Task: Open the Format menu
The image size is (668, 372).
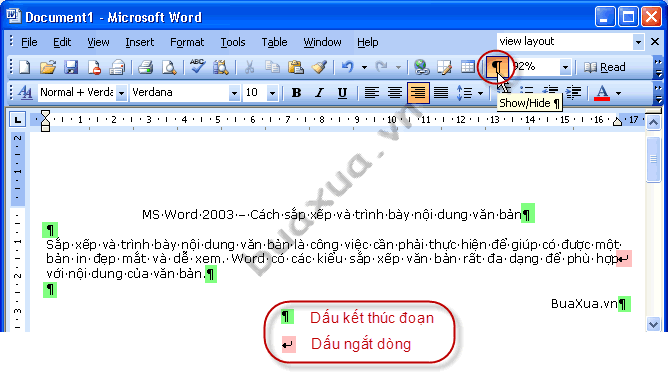Action: [187, 42]
